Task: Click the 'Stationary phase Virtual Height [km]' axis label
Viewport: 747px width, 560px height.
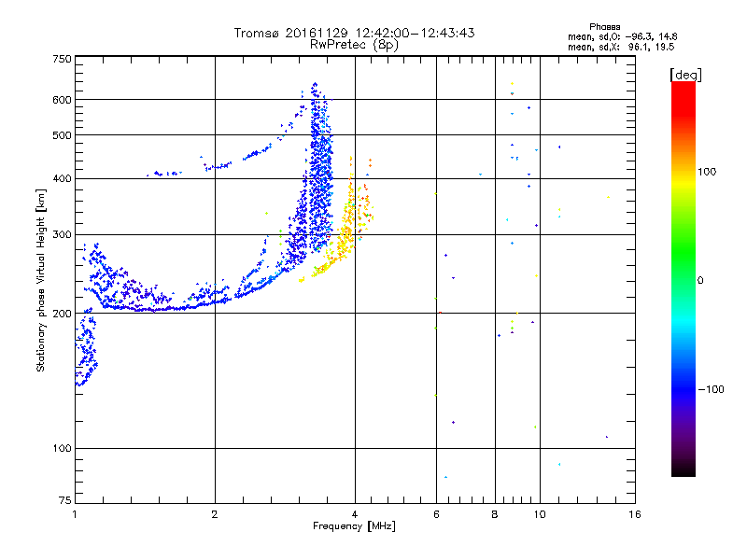Action: point(40,281)
